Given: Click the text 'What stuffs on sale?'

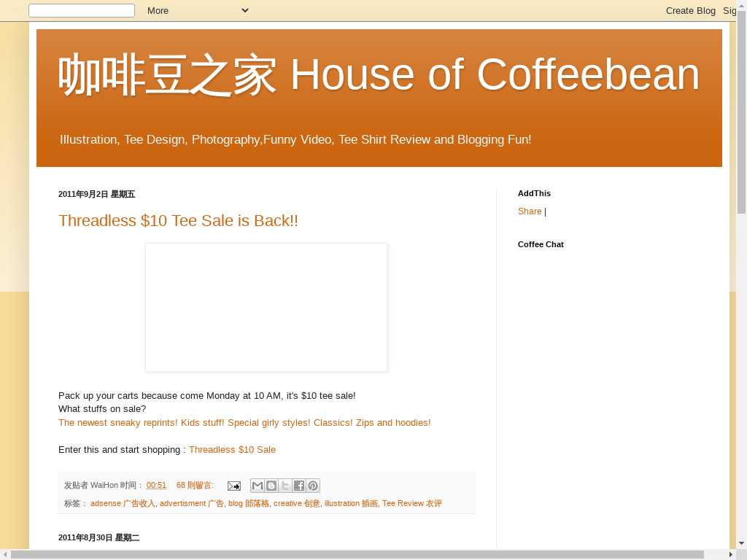Looking at the screenshot, I should coord(102,409).
